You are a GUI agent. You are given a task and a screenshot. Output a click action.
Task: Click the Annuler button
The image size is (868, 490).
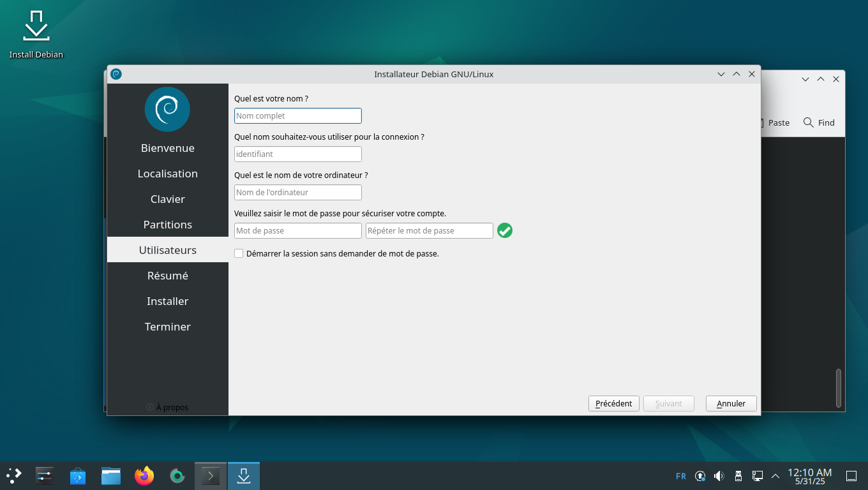731,403
